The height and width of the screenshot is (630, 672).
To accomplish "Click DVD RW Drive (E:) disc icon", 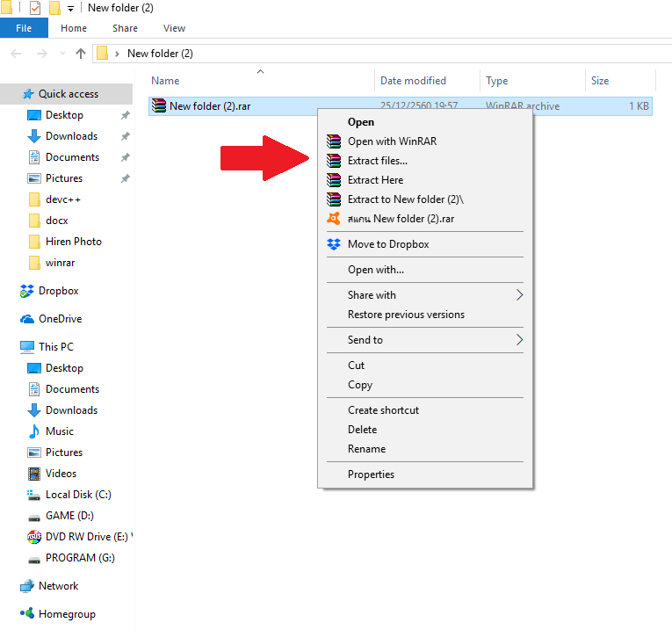I will (x=34, y=537).
